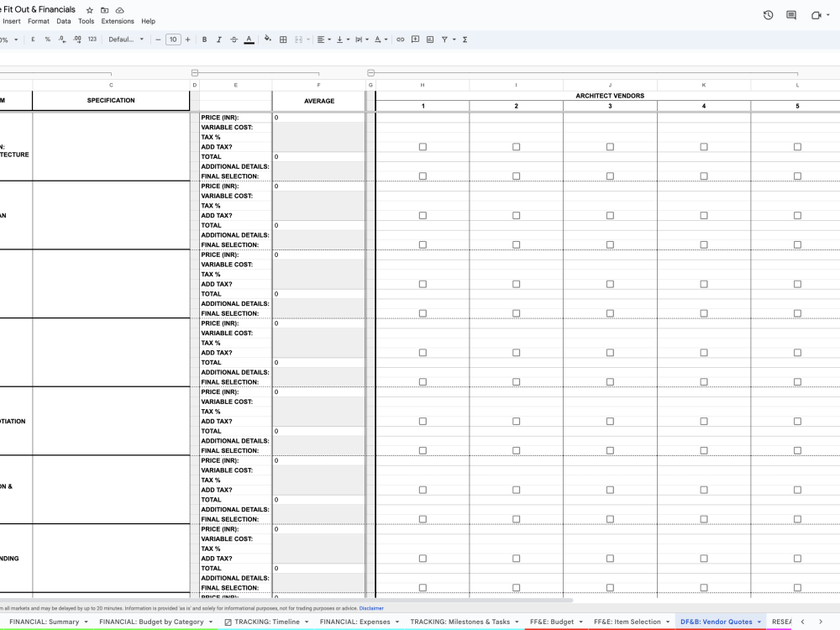840x630 pixels.
Task: Open the Disclaimer link
Action: click(370, 608)
